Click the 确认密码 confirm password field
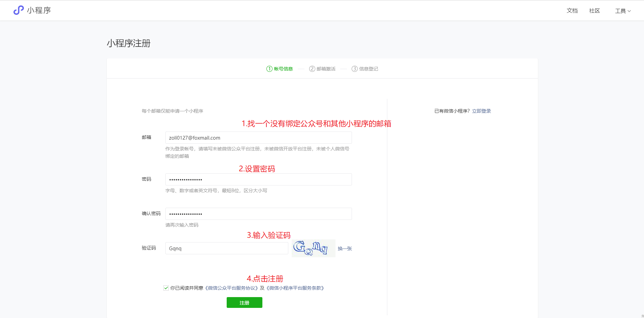644x318 pixels. (x=258, y=214)
